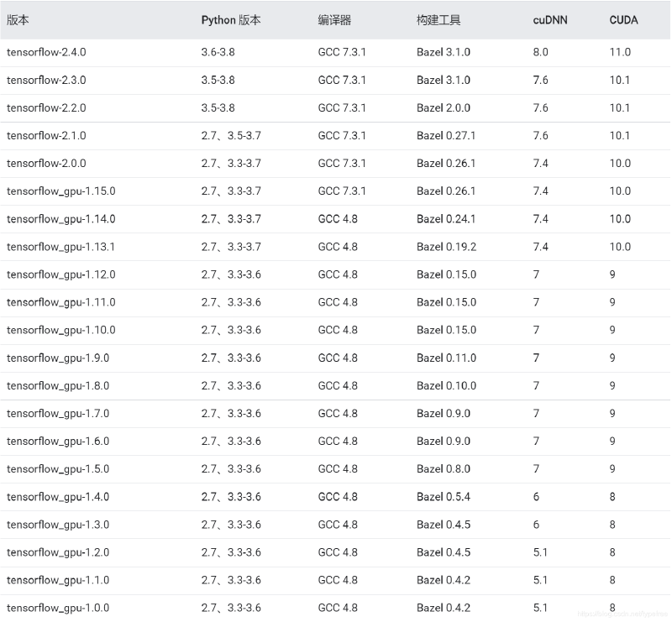Screen dimensions: 672x622
Task: Click the Bazel 0.24.1 cell
Action: point(446,219)
